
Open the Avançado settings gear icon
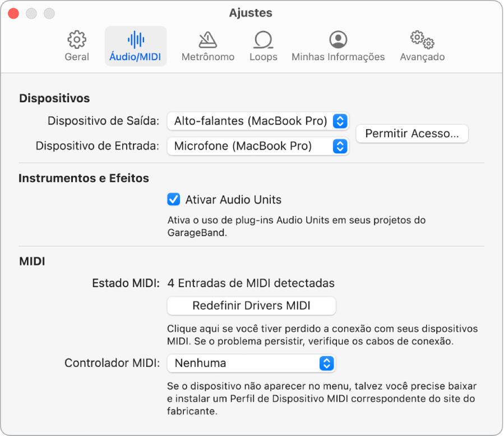pyautogui.click(x=421, y=40)
